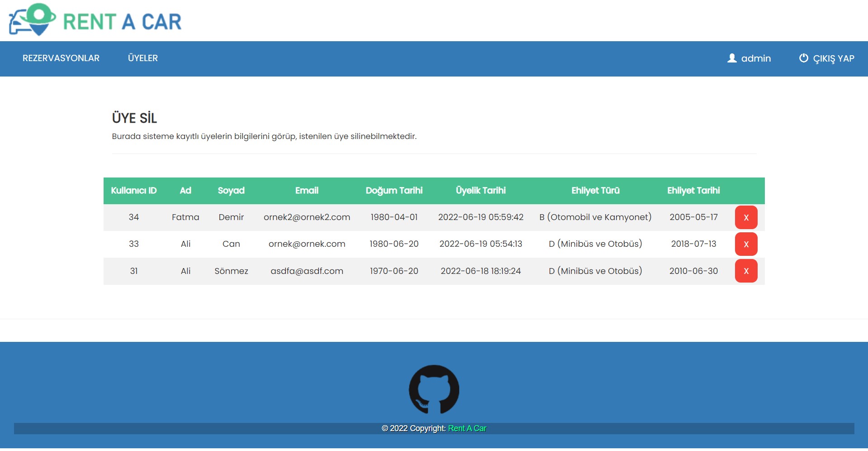Select email asdfa@asdf.com

307,271
